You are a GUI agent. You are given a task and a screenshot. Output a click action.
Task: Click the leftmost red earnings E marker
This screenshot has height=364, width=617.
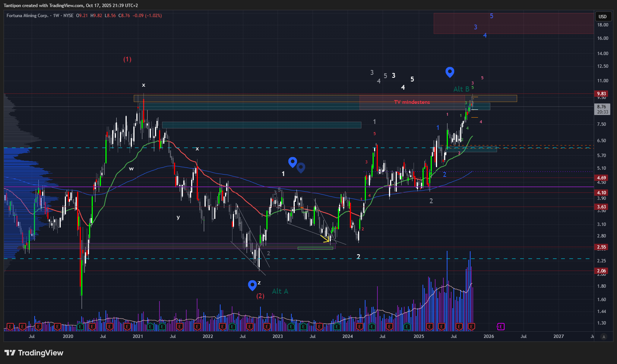click(10, 326)
